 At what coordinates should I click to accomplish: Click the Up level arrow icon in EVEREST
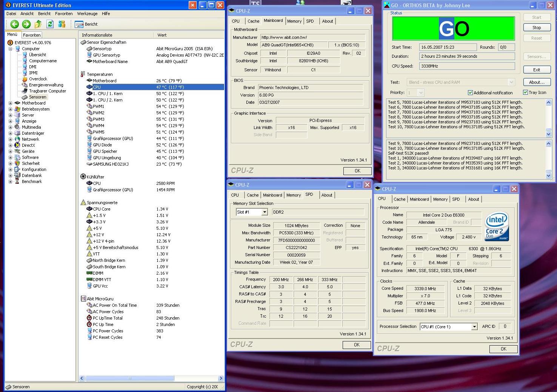click(38, 24)
